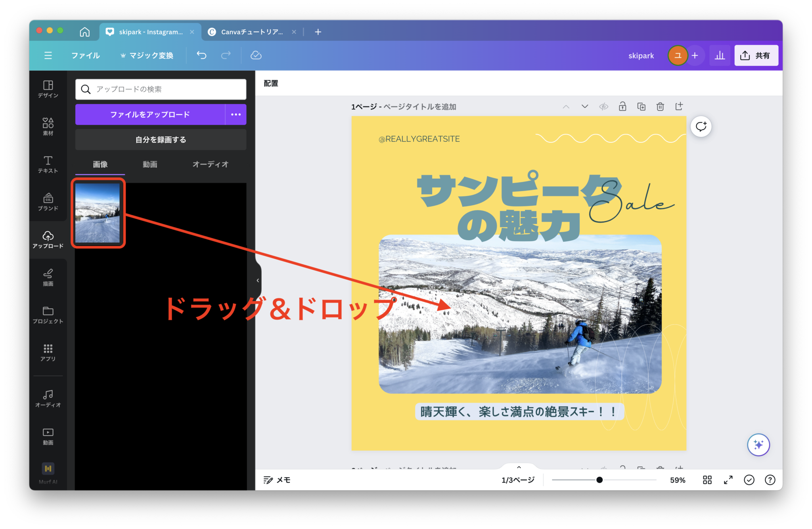Screen dimensions: 812x529
Task: Adjust the zoom slider
Action: 599,480
